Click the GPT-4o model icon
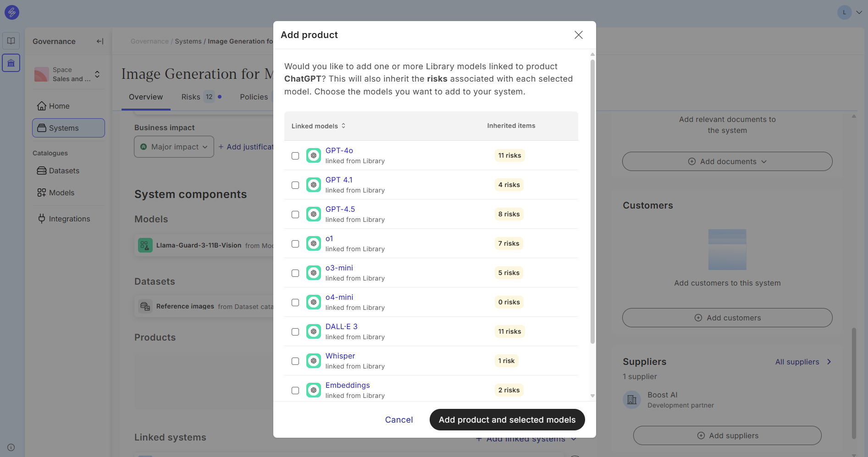The height and width of the screenshot is (457, 868). [314, 155]
